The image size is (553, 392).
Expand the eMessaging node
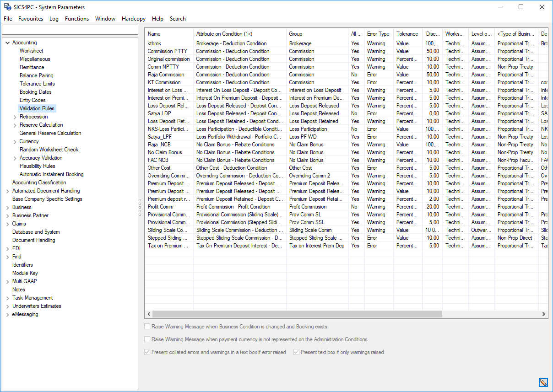7,314
